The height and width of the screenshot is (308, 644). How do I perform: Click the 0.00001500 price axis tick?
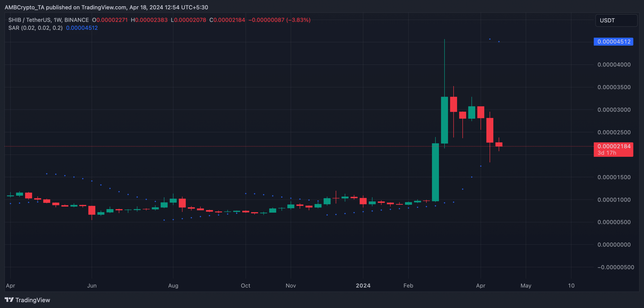614,177
